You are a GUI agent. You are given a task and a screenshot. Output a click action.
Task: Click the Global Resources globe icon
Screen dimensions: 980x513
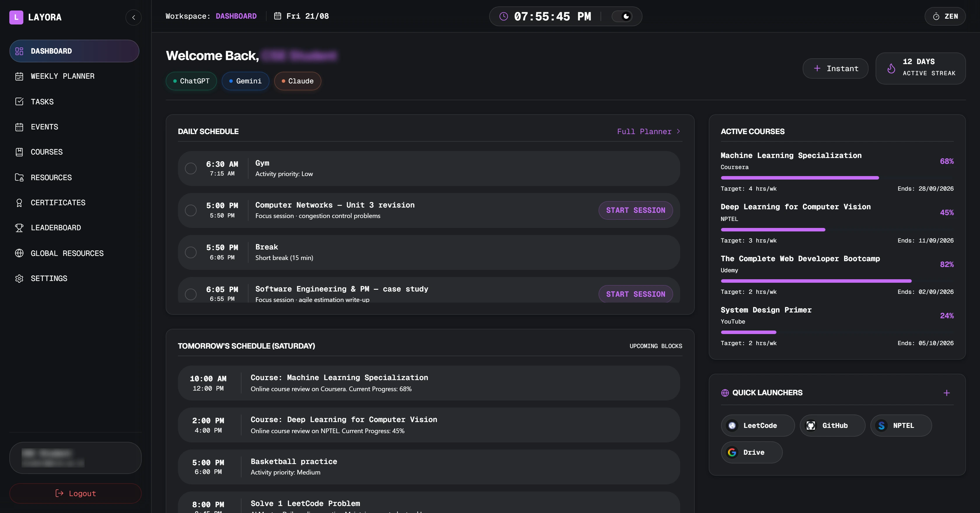click(19, 253)
